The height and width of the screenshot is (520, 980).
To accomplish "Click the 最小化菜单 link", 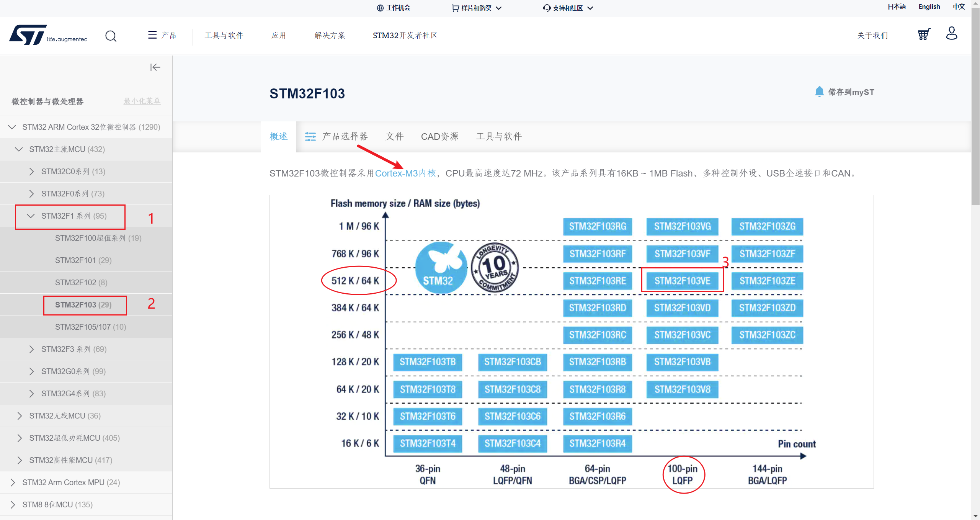I will (x=142, y=101).
